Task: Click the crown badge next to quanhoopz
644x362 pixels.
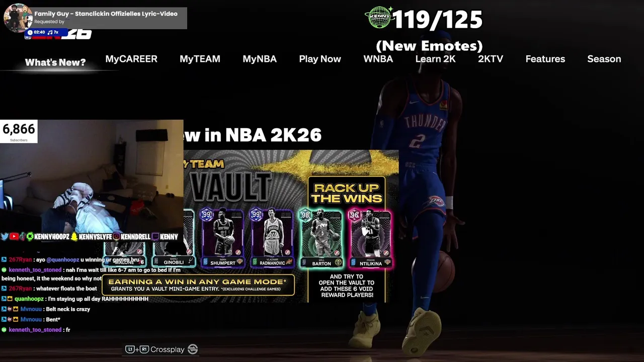Action: pos(10,299)
